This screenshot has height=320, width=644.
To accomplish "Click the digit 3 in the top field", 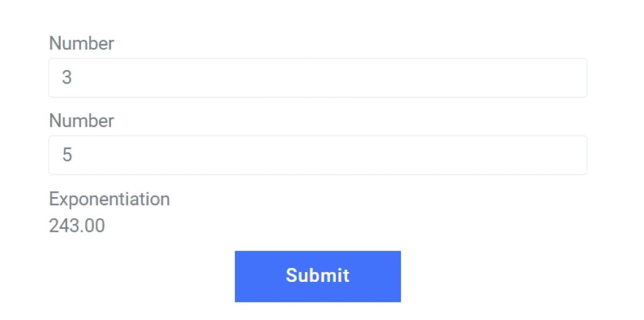I will coord(67,78).
